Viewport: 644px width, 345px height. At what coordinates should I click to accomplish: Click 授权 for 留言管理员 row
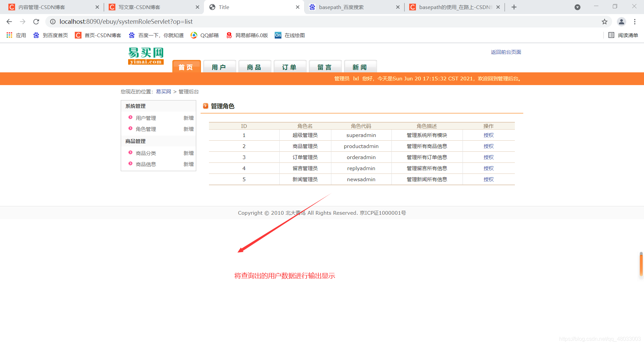click(488, 168)
